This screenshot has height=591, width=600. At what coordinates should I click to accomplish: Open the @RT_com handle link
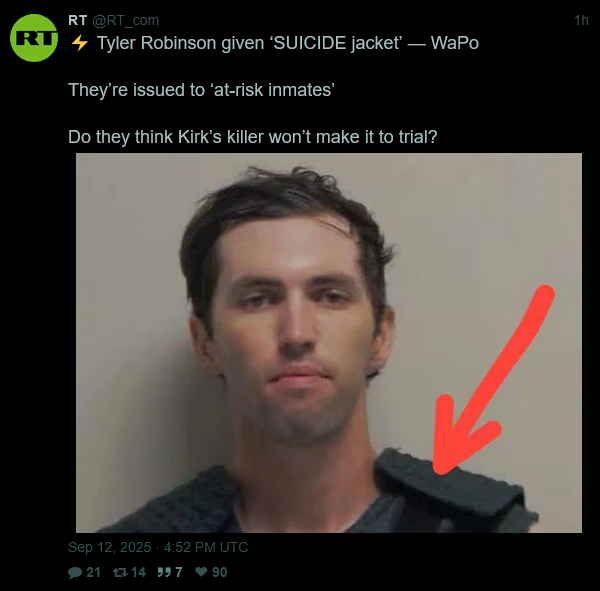pos(126,20)
